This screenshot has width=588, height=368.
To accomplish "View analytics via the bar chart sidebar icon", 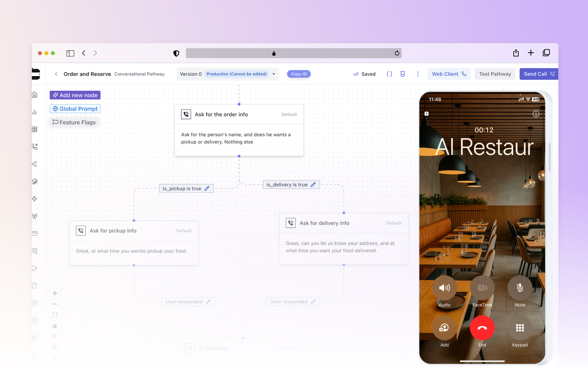I will point(35,112).
